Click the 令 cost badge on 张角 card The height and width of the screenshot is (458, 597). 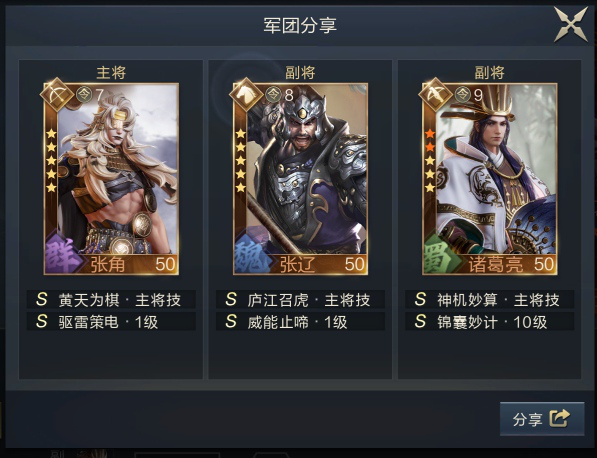pos(84,95)
